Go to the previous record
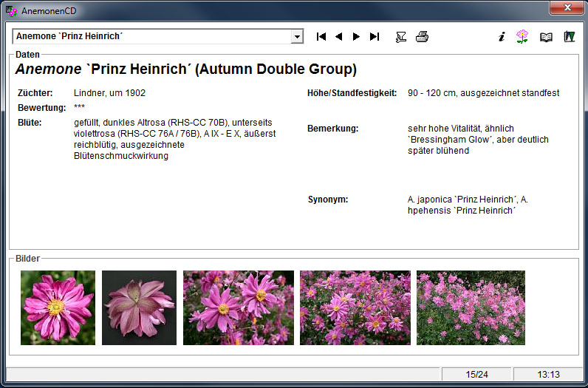The image size is (588, 388). click(x=339, y=36)
